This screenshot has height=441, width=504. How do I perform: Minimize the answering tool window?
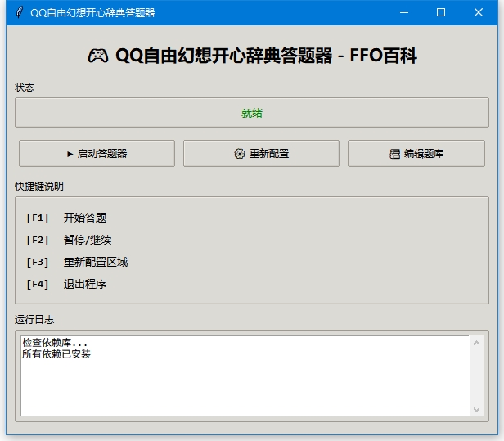point(404,12)
